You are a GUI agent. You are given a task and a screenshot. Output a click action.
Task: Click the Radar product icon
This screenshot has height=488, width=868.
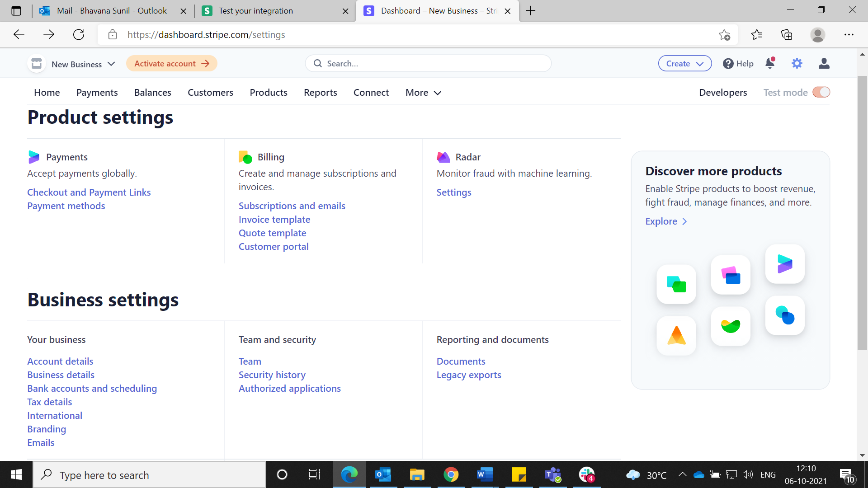click(443, 157)
